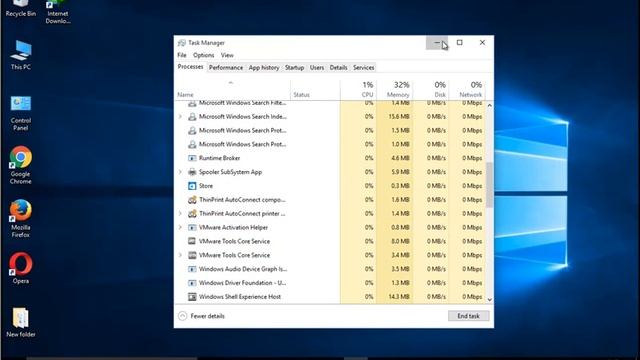Expand the VMware Activation Helper row

pyautogui.click(x=180, y=227)
